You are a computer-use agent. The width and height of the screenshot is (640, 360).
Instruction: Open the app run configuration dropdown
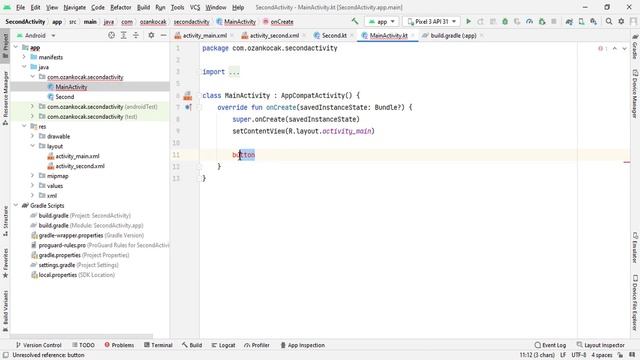click(x=382, y=21)
